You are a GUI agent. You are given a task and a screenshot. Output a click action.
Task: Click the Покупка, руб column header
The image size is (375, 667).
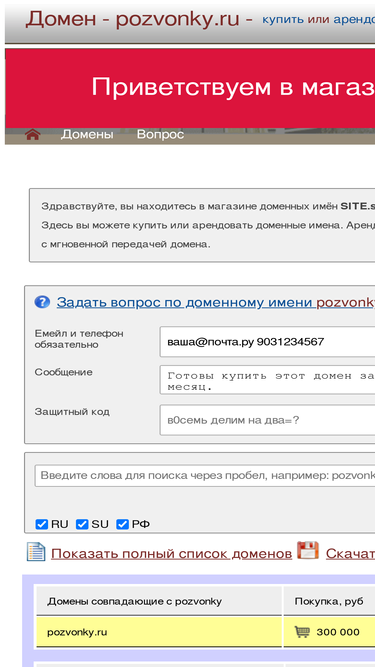click(329, 601)
